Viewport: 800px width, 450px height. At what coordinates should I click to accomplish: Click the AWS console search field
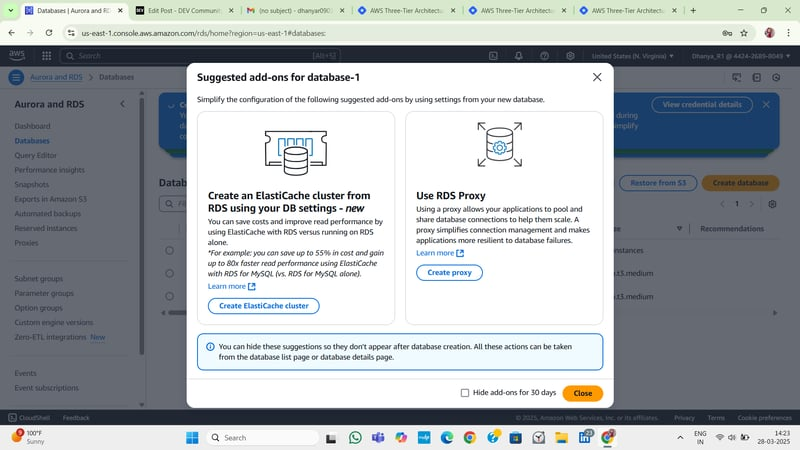[200, 56]
